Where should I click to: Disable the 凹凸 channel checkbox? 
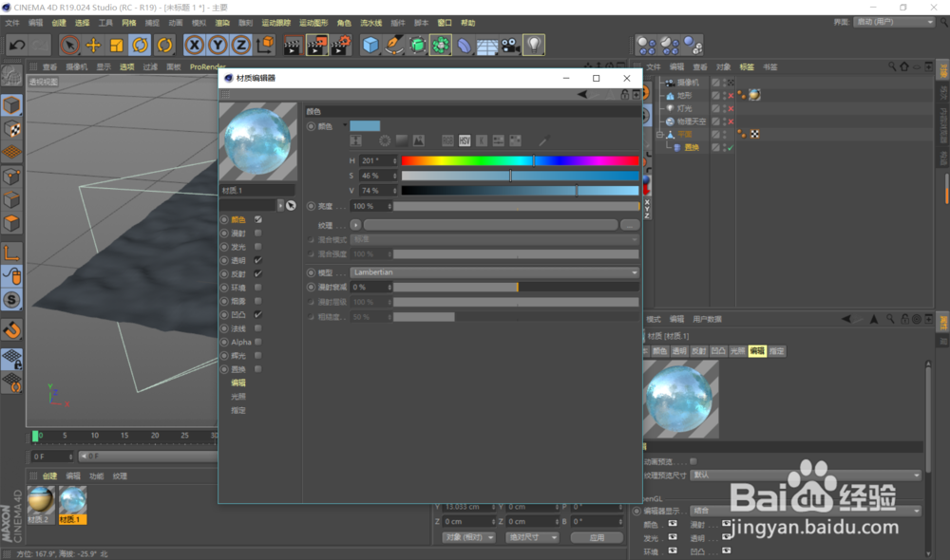[258, 315]
